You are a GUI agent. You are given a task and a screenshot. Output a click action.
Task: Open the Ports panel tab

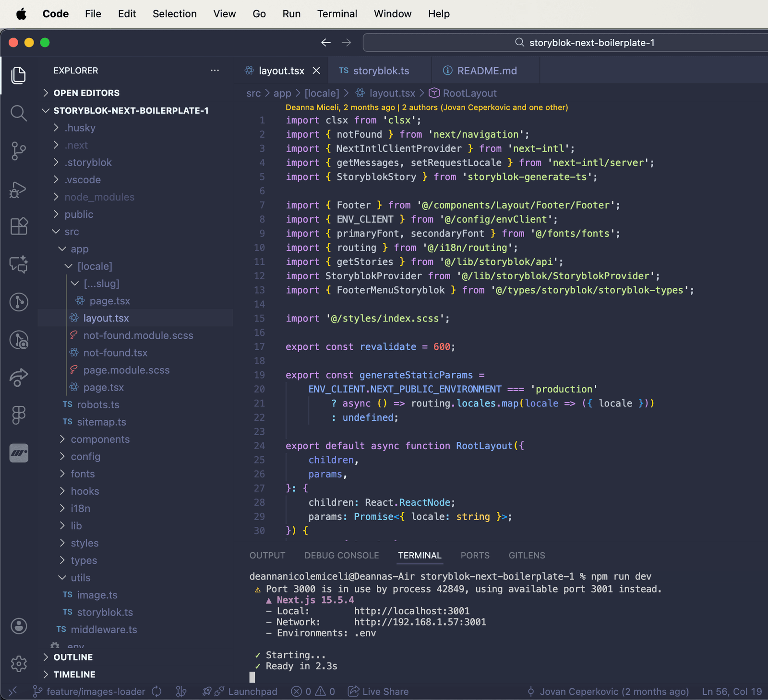click(x=475, y=555)
